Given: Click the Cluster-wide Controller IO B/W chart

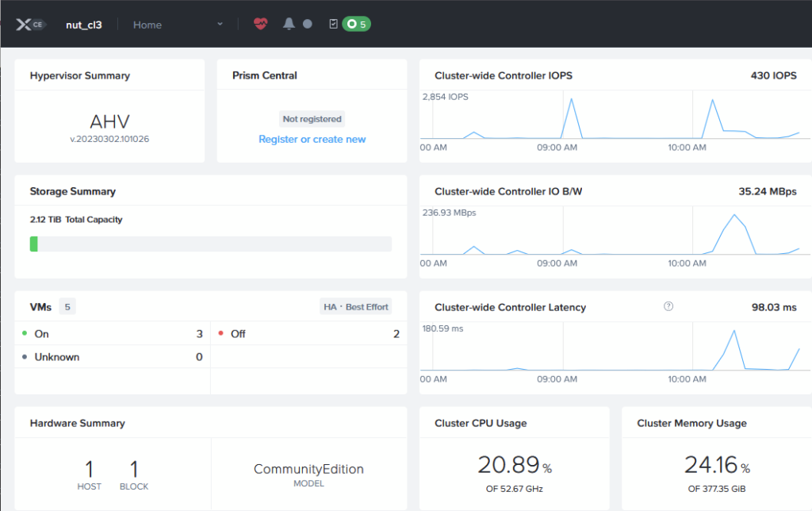Looking at the screenshot, I should (x=609, y=234).
